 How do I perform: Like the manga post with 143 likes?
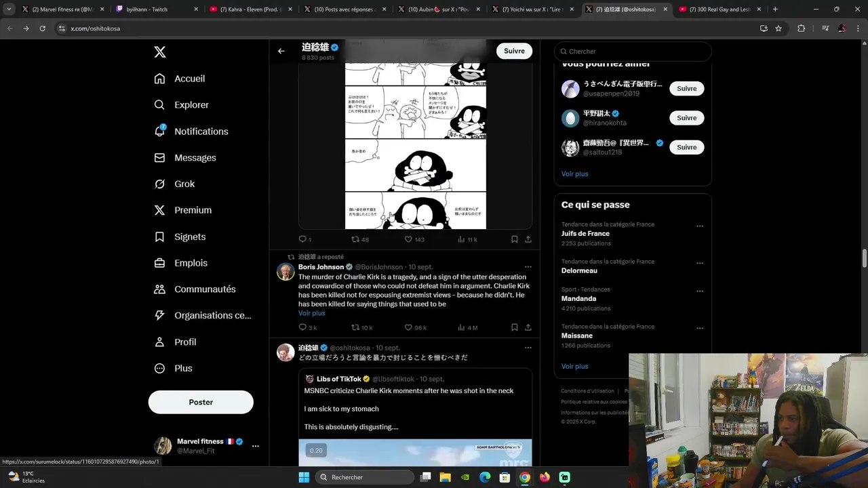point(414,239)
